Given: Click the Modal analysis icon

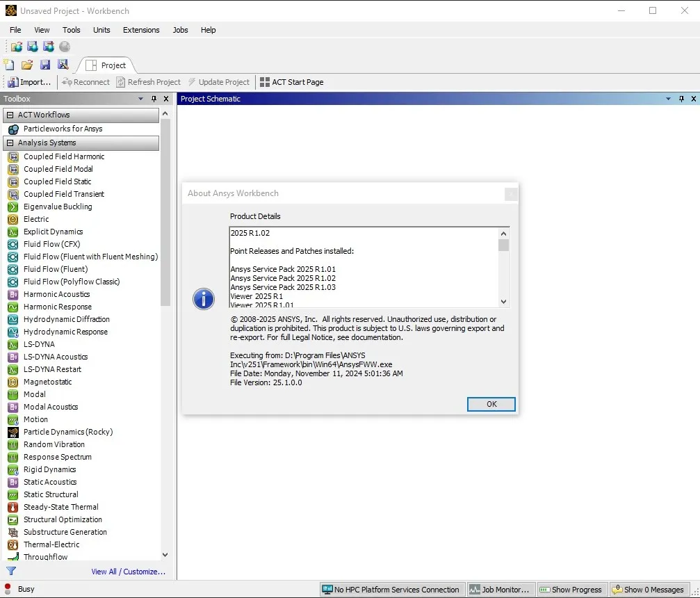Looking at the screenshot, I should pos(13,394).
